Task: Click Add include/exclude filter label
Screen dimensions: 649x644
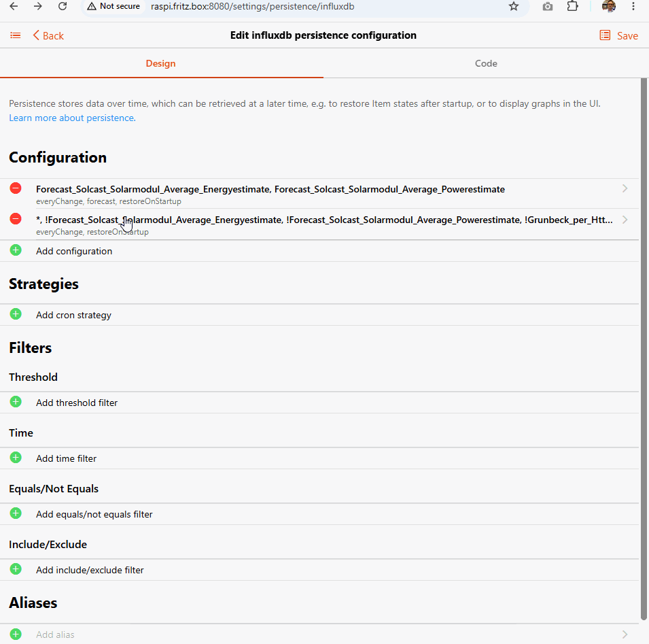Action: 90,571
